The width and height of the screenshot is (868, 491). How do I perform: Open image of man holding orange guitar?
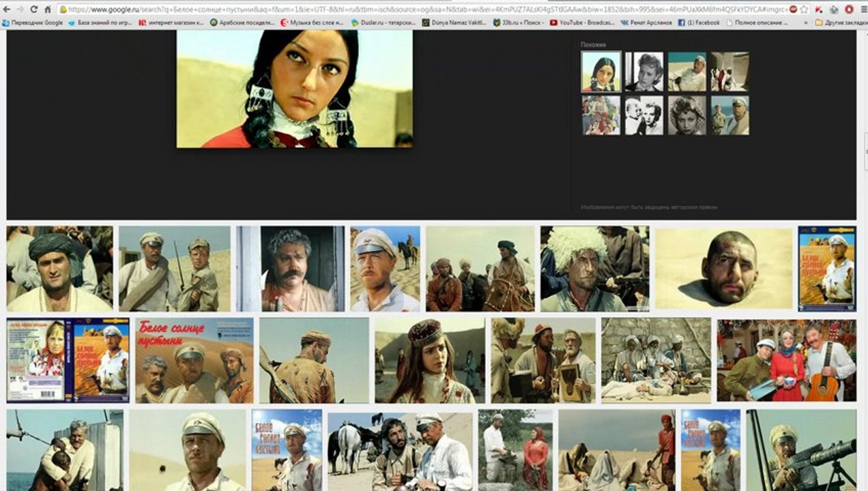click(786, 360)
